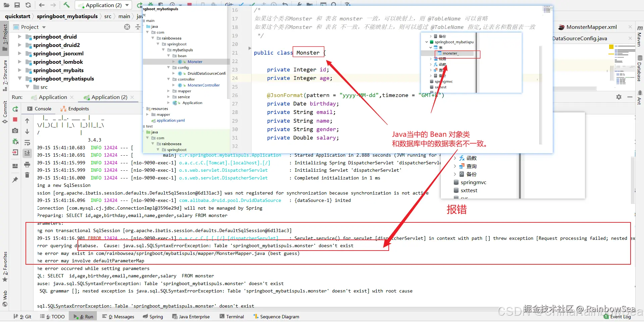Viewport: 644px width, 322px height.
Task: Select the Console tab
Action: point(39,109)
